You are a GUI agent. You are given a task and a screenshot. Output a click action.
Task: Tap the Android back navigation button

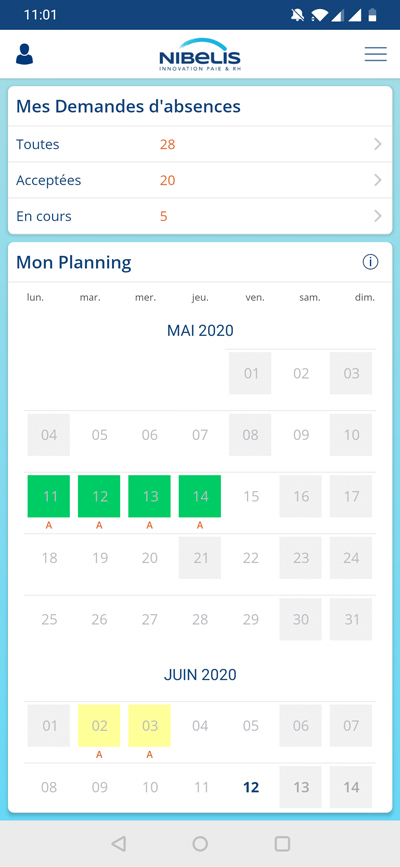pos(118,843)
